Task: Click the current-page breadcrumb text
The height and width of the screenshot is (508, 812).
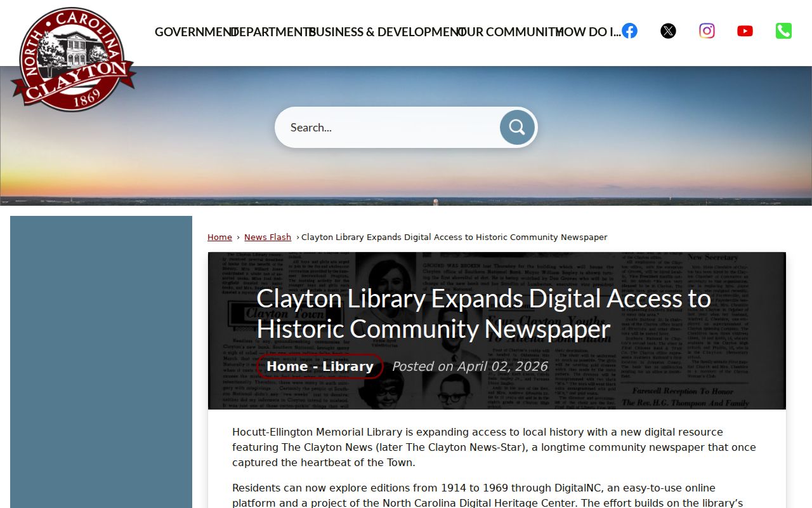Action: pos(454,237)
